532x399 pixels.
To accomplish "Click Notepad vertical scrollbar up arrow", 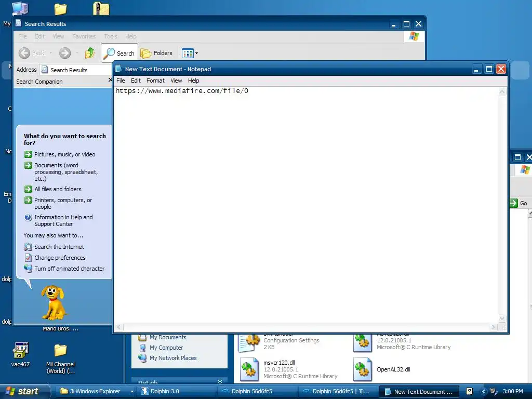I will (502, 91).
